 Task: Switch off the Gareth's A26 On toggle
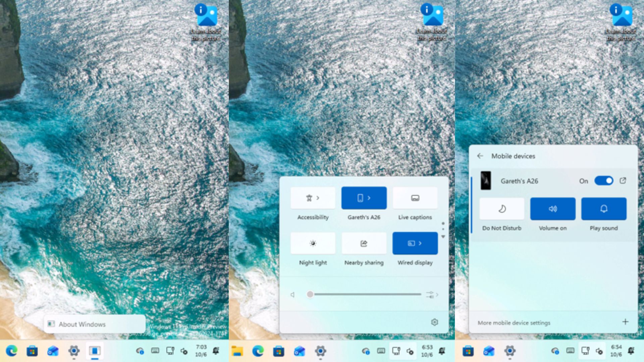604,181
